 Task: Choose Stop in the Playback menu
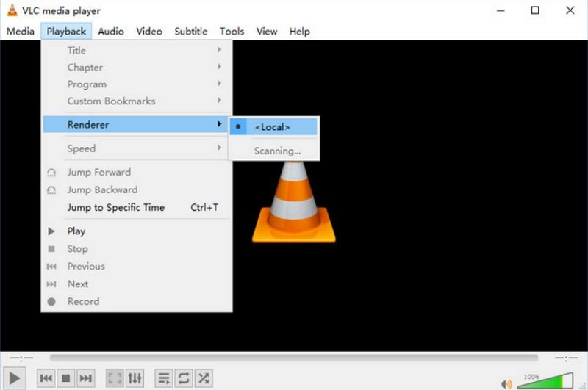[x=137, y=249]
